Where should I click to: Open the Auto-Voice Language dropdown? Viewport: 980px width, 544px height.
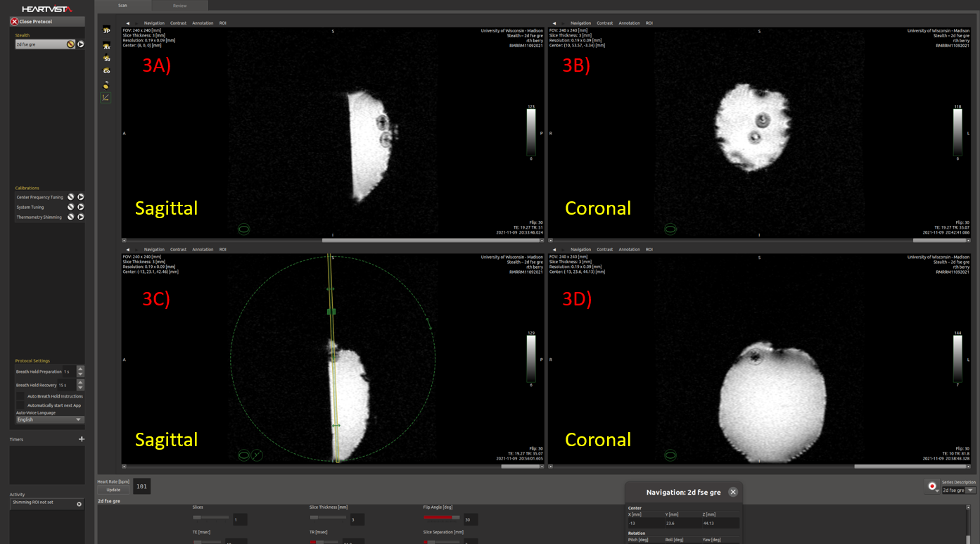(x=49, y=419)
